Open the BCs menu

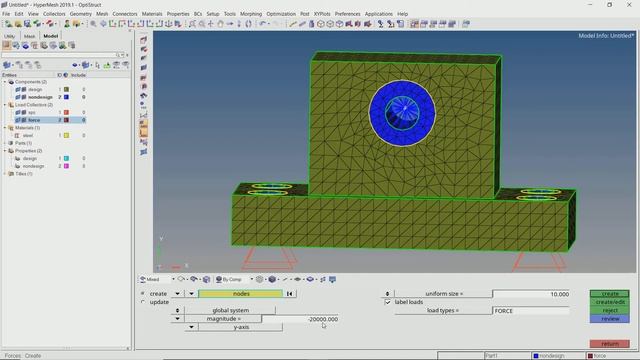198,14
